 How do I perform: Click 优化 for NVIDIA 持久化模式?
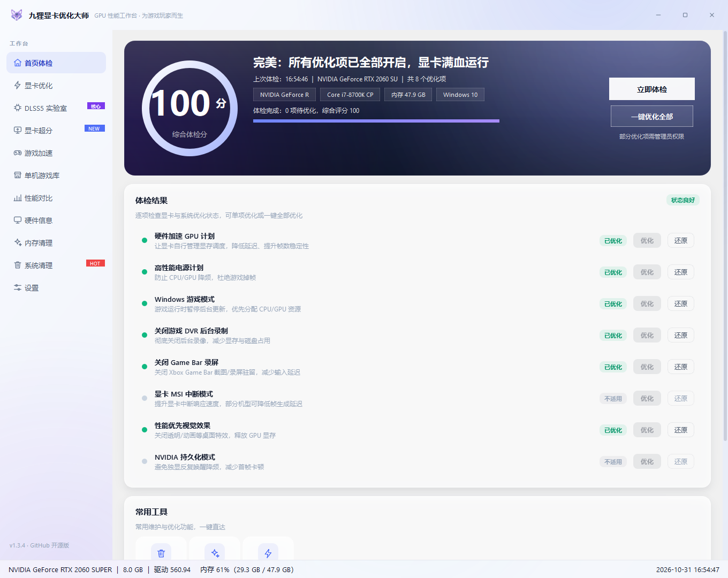pyautogui.click(x=647, y=461)
